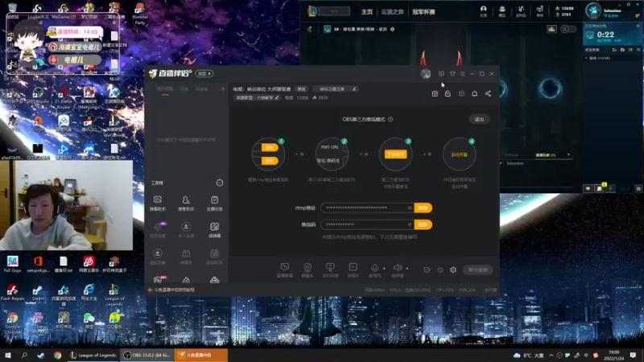
Task: Open the hamburger menu in the streaming assistant title bar
Action: [x=462, y=74]
